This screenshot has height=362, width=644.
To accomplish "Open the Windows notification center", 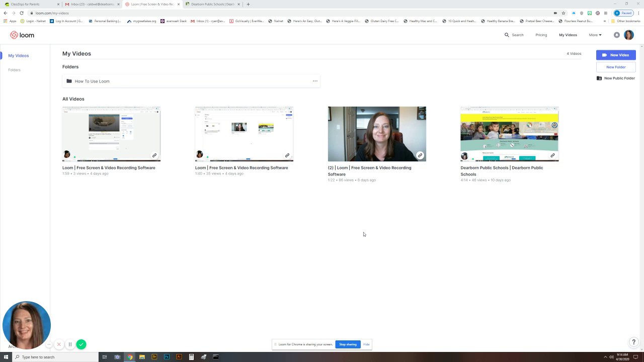I will click(636, 357).
